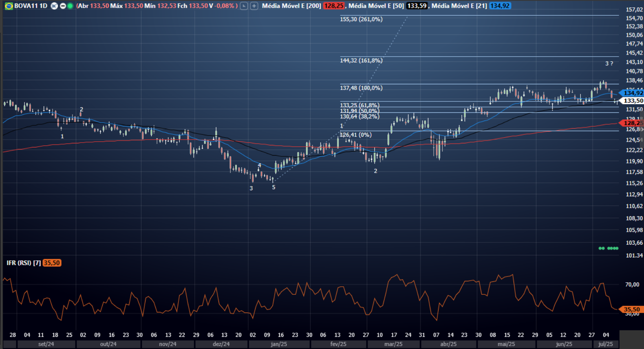Toggle the green status dot in chart header

[70, 6]
